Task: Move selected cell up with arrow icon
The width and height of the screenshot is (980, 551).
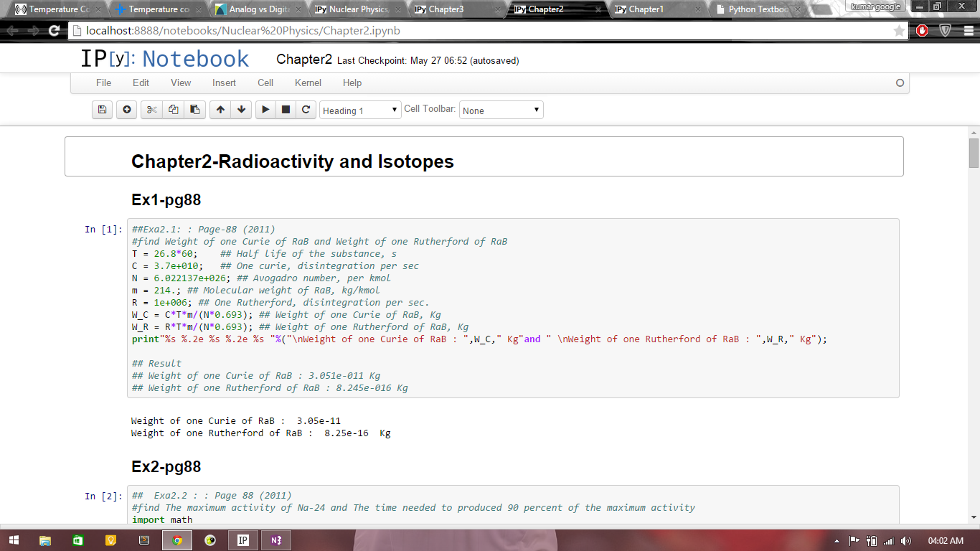Action: tap(220, 110)
